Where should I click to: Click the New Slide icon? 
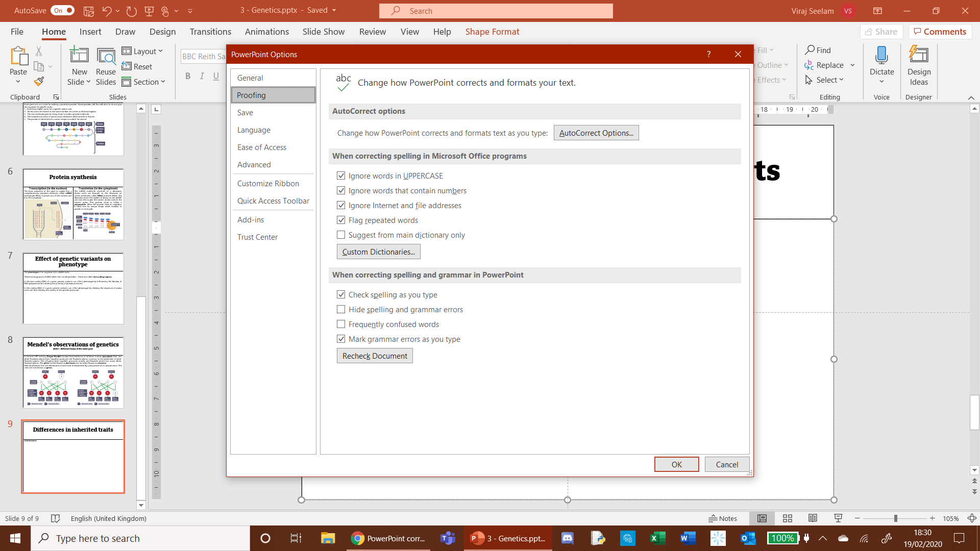(x=79, y=56)
